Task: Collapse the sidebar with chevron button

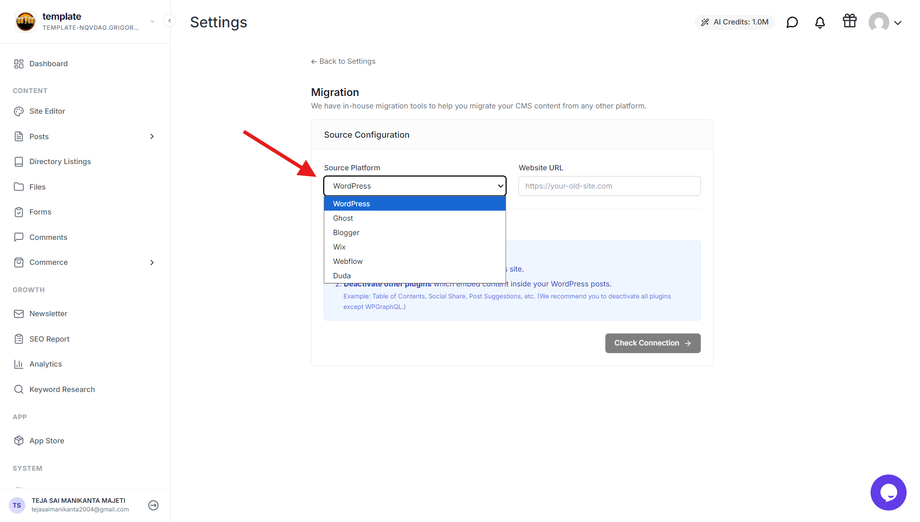Action: point(170,21)
